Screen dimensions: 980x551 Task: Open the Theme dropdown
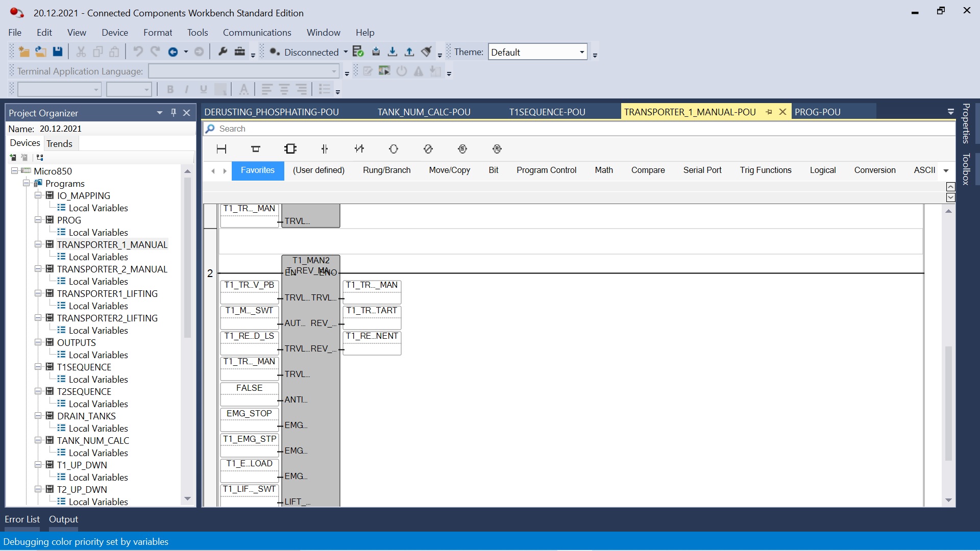pyautogui.click(x=581, y=52)
